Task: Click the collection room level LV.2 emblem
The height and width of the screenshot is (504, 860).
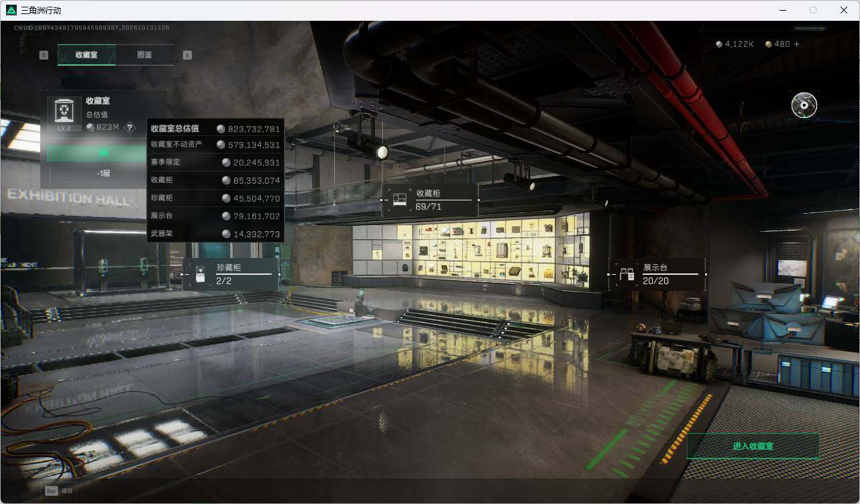Action: [64, 113]
